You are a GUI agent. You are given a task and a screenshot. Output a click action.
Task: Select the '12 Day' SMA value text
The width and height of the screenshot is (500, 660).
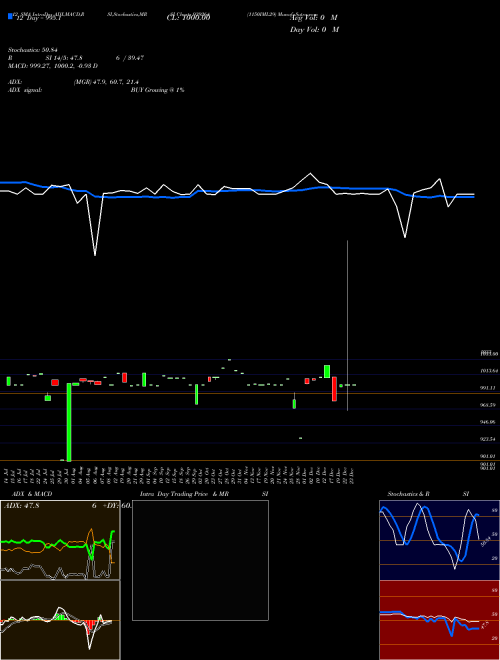[38, 18]
